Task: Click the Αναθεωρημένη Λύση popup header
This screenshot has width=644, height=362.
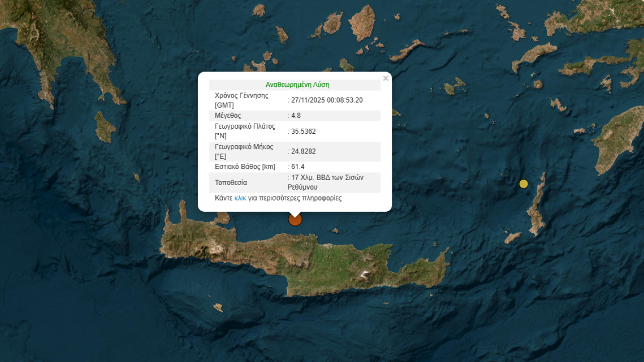Action: tap(297, 85)
